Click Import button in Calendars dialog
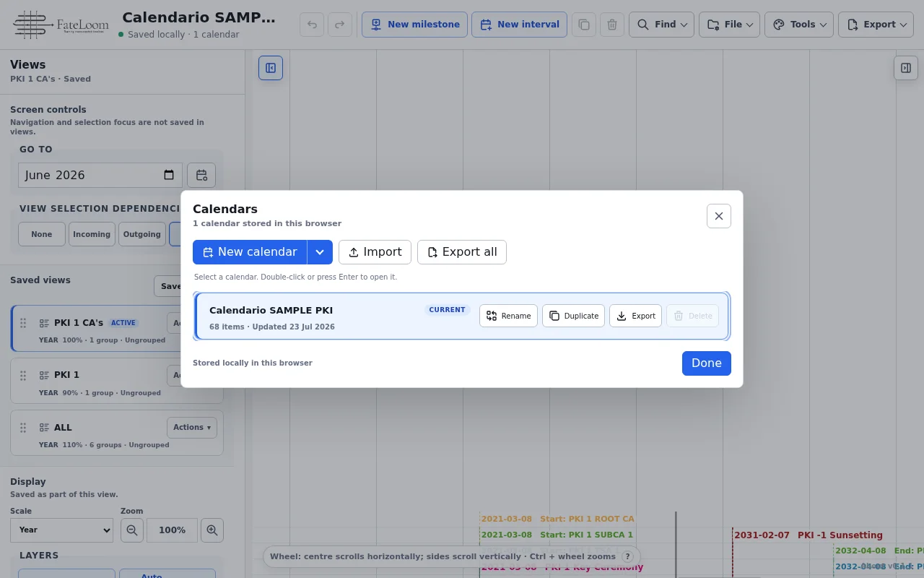The image size is (924, 578). pos(375,252)
